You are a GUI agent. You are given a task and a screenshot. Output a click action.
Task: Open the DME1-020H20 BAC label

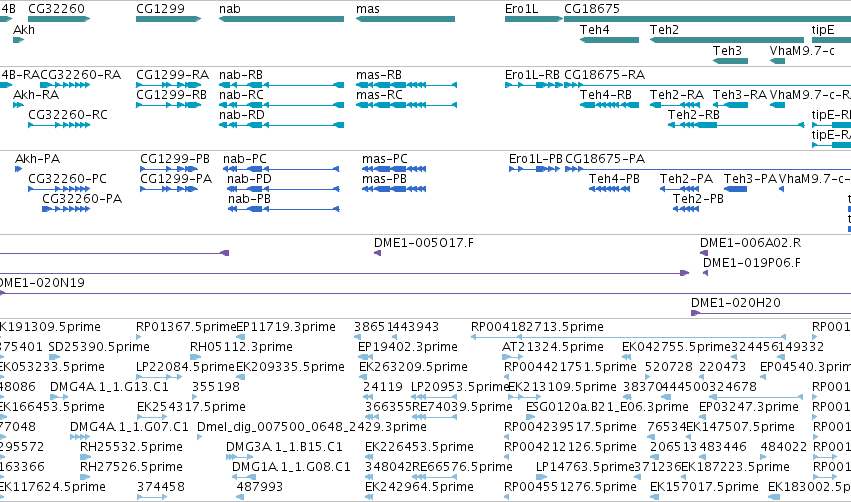(736, 302)
